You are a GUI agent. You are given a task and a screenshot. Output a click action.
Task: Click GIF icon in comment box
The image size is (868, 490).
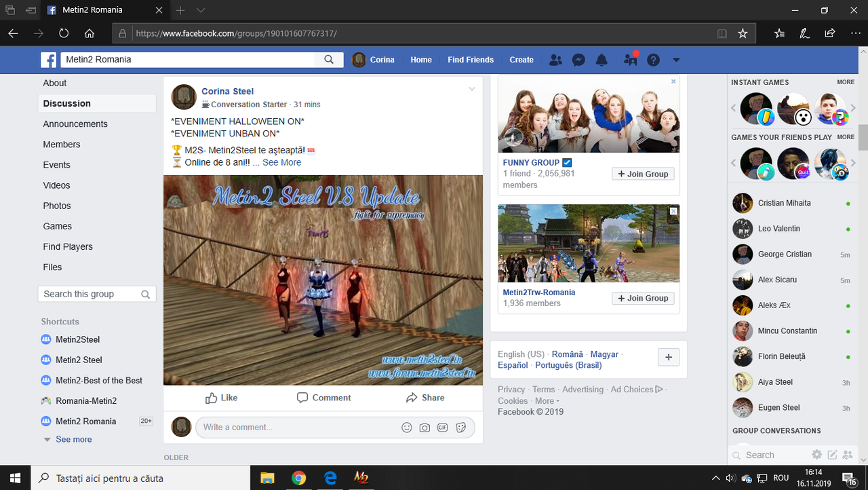point(443,428)
